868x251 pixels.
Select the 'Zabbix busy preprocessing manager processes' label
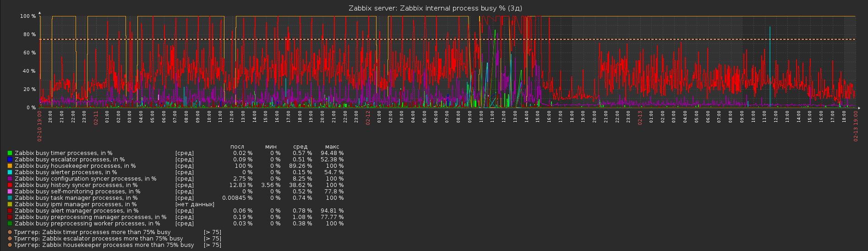pos(91,217)
